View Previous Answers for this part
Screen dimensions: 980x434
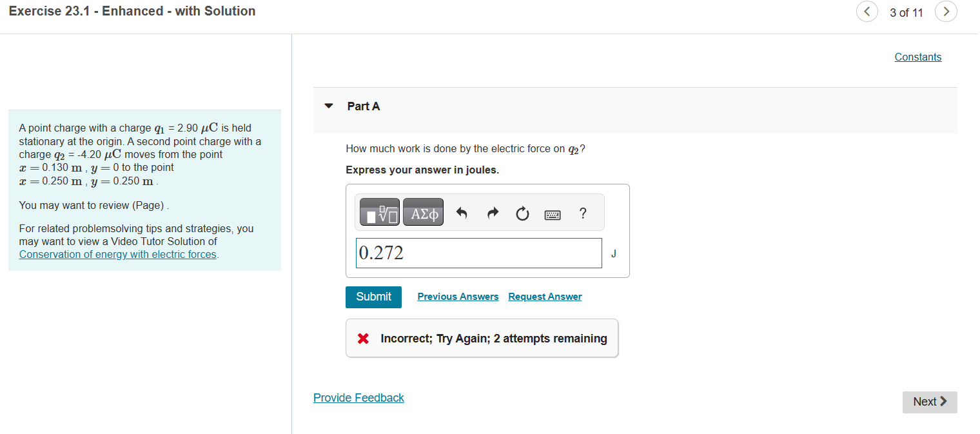coord(458,296)
